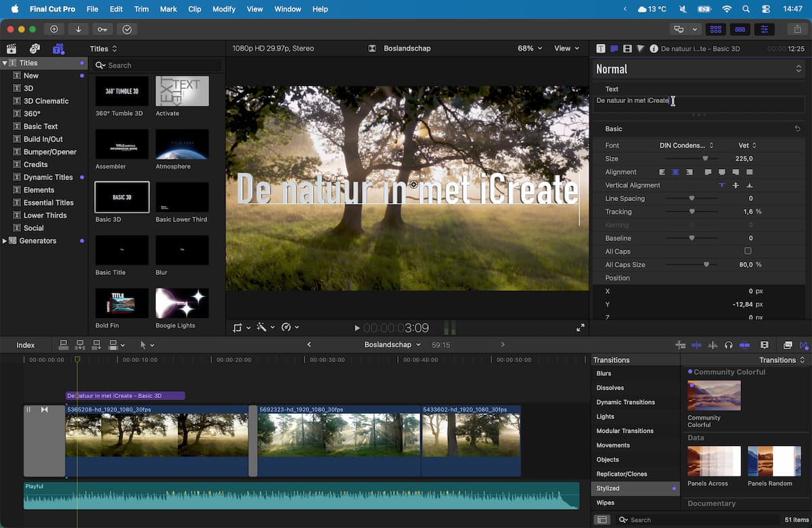Image resolution: width=812 pixels, height=528 pixels.
Task: Select the Titles and Generators sidebar icon
Action: pos(59,49)
